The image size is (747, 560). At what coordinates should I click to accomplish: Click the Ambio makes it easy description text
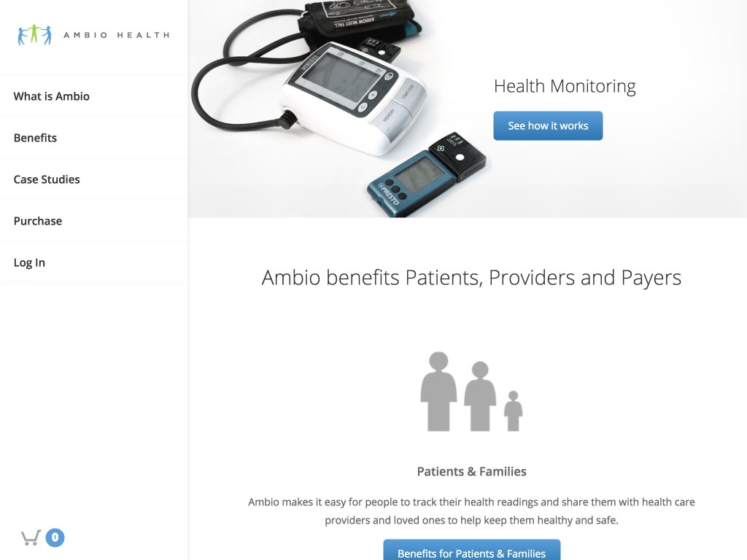(x=472, y=511)
